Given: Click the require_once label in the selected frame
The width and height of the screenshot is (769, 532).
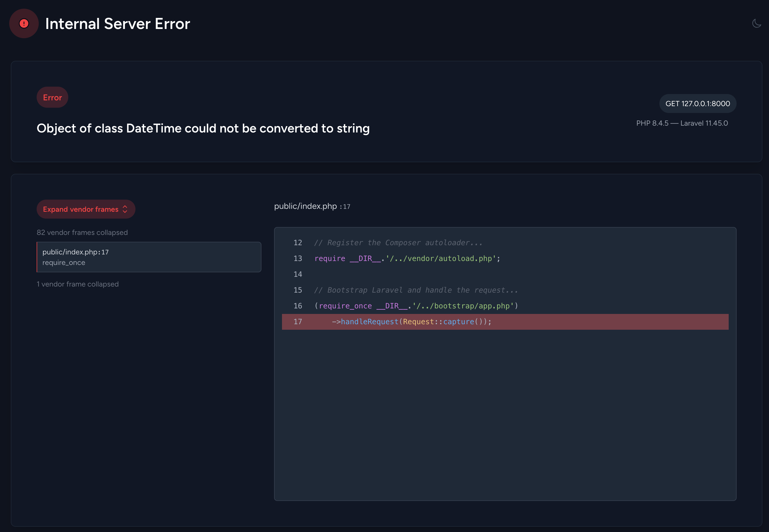Looking at the screenshot, I should coord(64,263).
